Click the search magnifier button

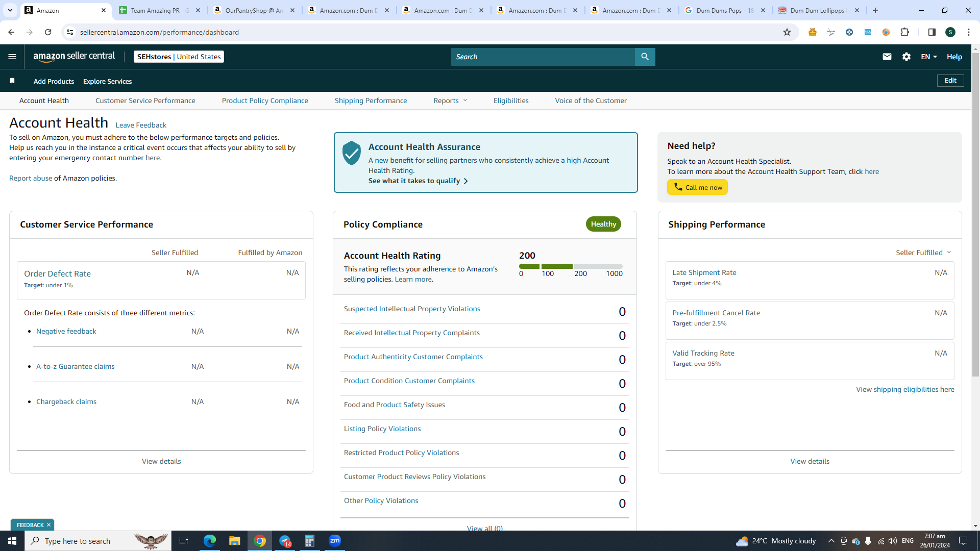click(645, 57)
